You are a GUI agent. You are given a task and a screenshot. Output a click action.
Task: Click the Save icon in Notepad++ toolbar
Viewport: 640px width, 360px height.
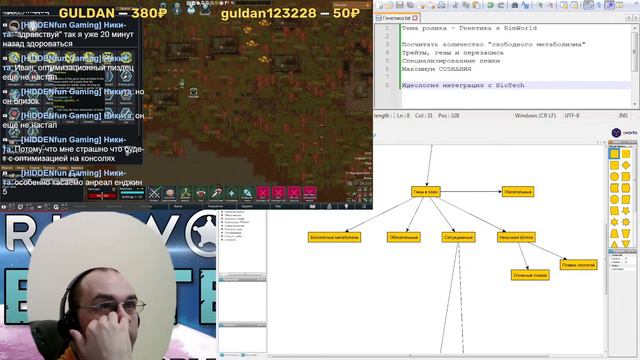pyautogui.click(x=399, y=5)
